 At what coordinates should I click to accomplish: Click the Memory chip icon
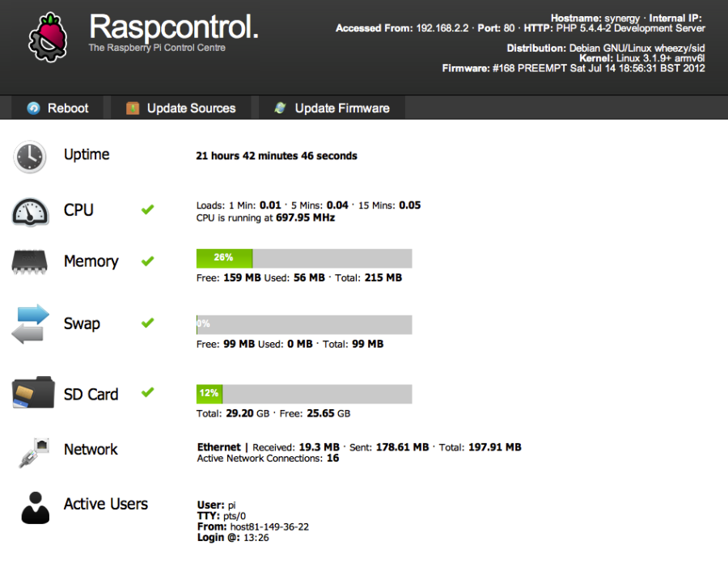coord(30,261)
